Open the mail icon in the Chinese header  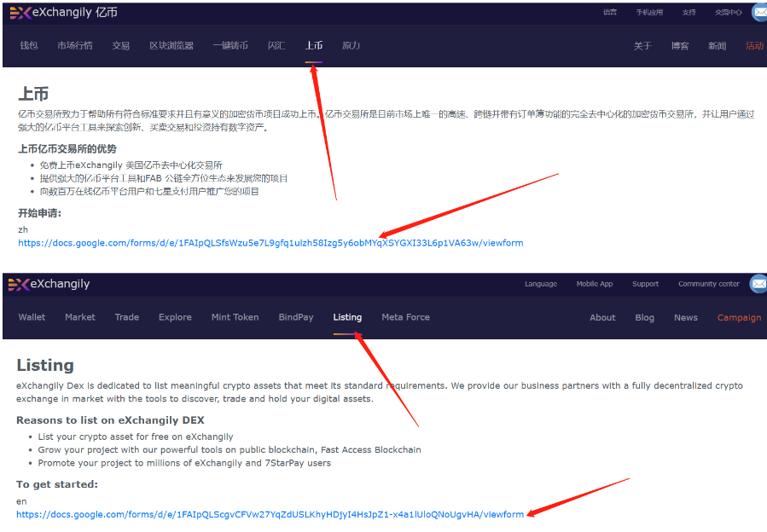(x=759, y=12)
